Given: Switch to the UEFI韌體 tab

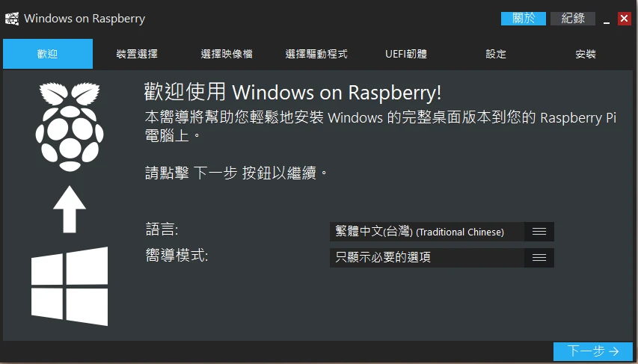Looking at the screenshot, I should point(406,54).
